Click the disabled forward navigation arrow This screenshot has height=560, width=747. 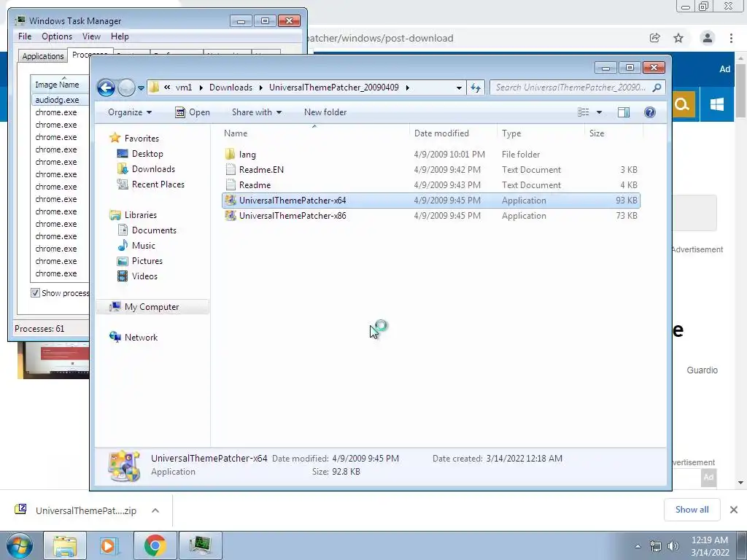coord(126,87)
